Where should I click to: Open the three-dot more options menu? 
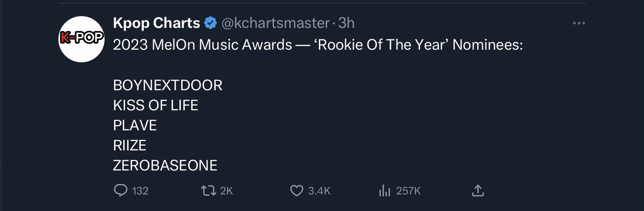(579, 24)
